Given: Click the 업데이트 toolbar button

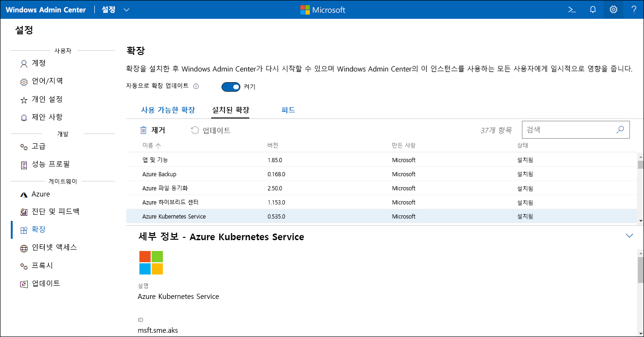Looking at the screenshot, I should 211,130.
